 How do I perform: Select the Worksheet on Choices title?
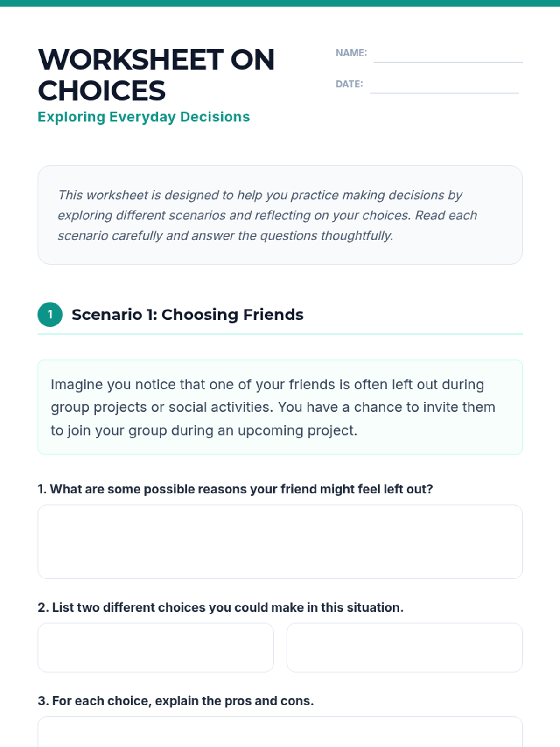156,75
